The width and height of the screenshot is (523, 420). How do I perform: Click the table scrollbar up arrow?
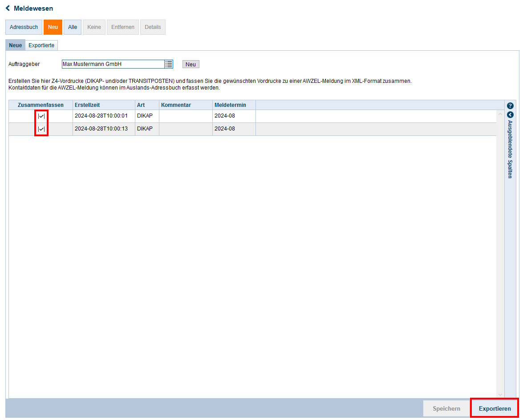[x=500, y=114]
